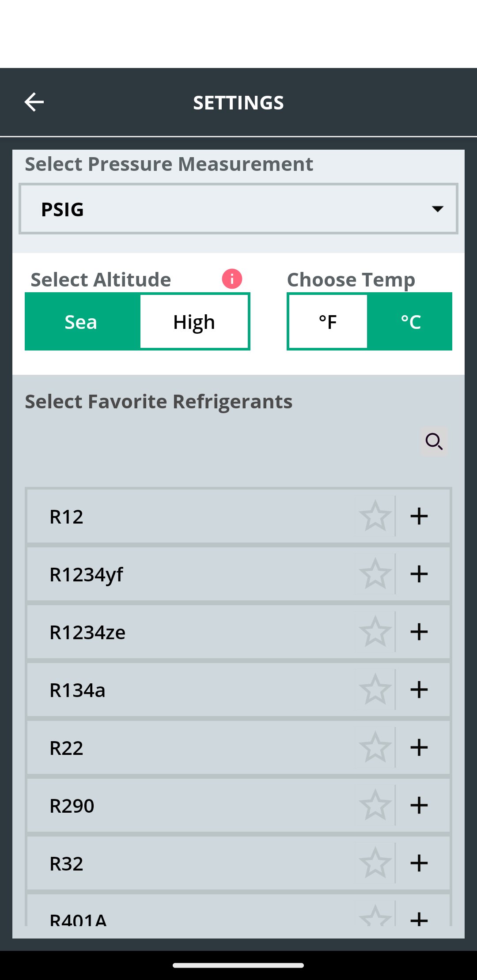477x980 pixels.
Task: Star R1234ze as a favorite
Action: [375, 632]
